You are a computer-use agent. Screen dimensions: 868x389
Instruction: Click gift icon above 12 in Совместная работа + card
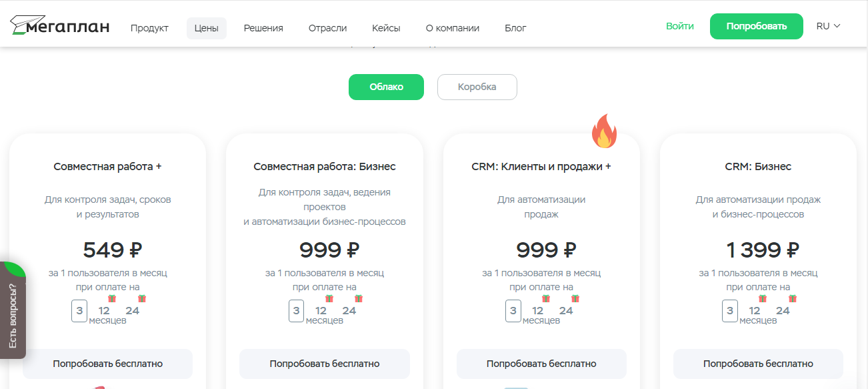point(112,299)
